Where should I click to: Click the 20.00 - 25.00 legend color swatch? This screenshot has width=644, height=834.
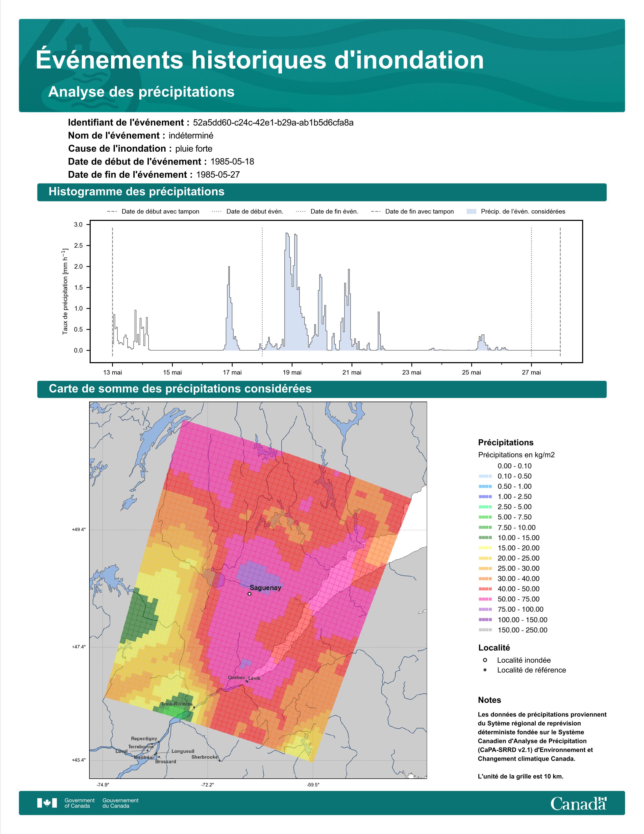click(485, 558)
